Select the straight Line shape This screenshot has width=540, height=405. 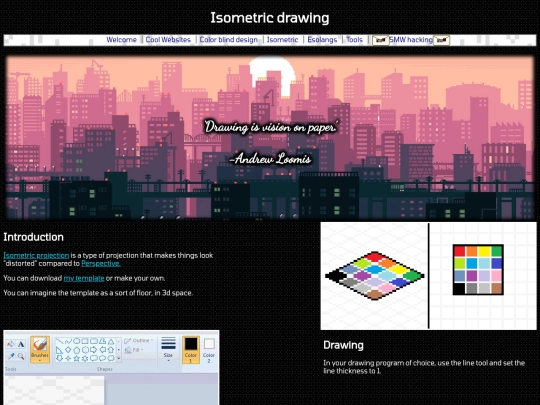point(59,341)
